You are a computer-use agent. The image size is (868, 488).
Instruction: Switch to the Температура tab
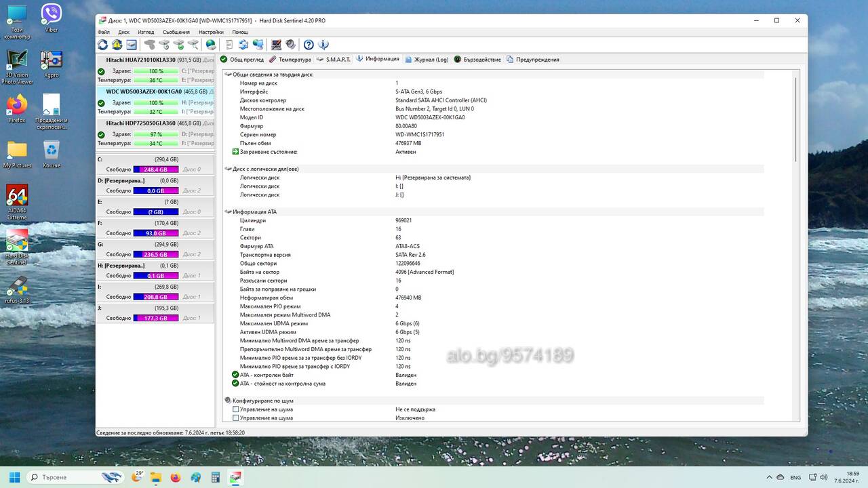tap(290, 60)
